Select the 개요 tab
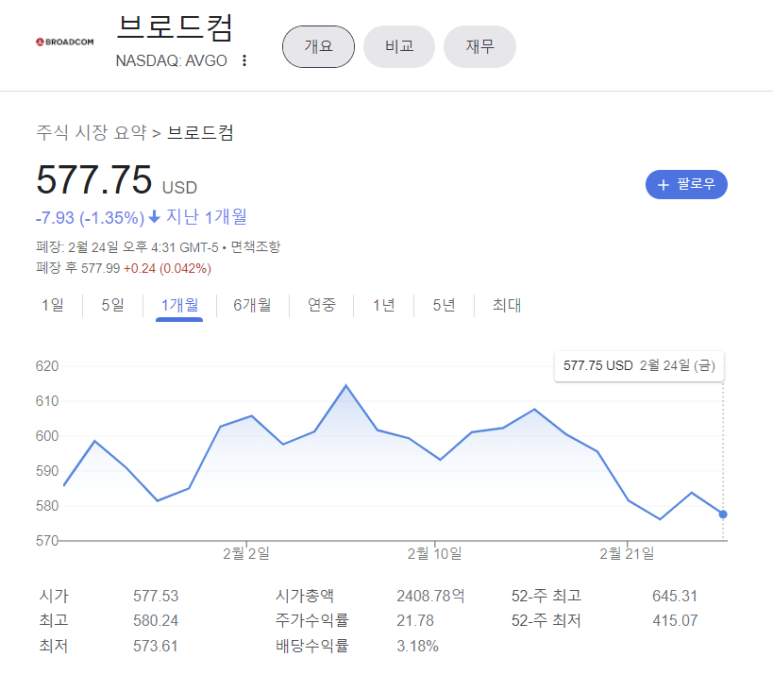 pos(318,47)
